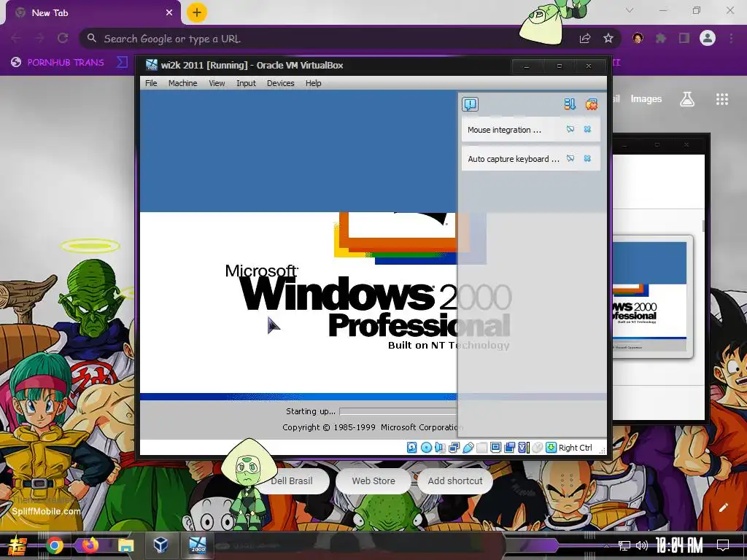Click the USB devices indicator in VirtualBox status bar
747x560 pixels.
pos(468,448)
